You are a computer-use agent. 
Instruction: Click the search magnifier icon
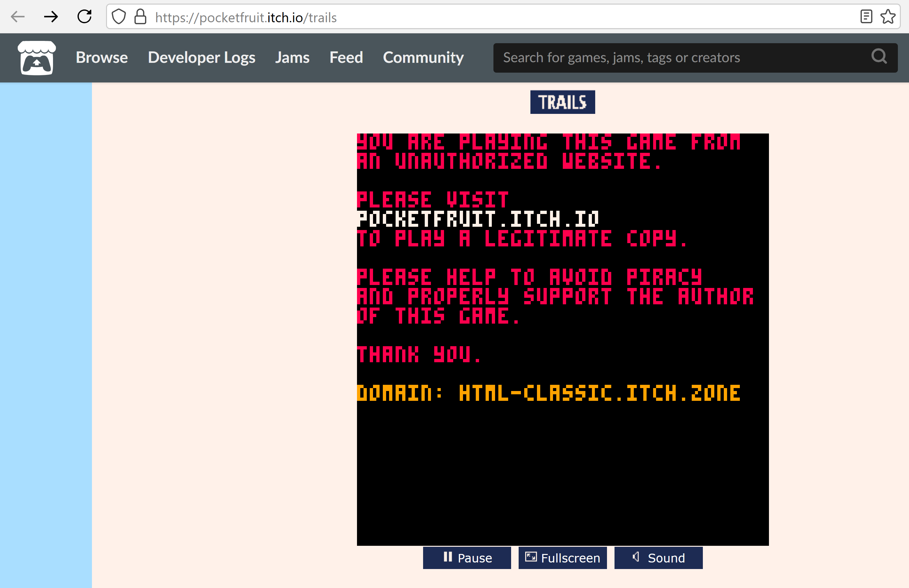[879, 57]
